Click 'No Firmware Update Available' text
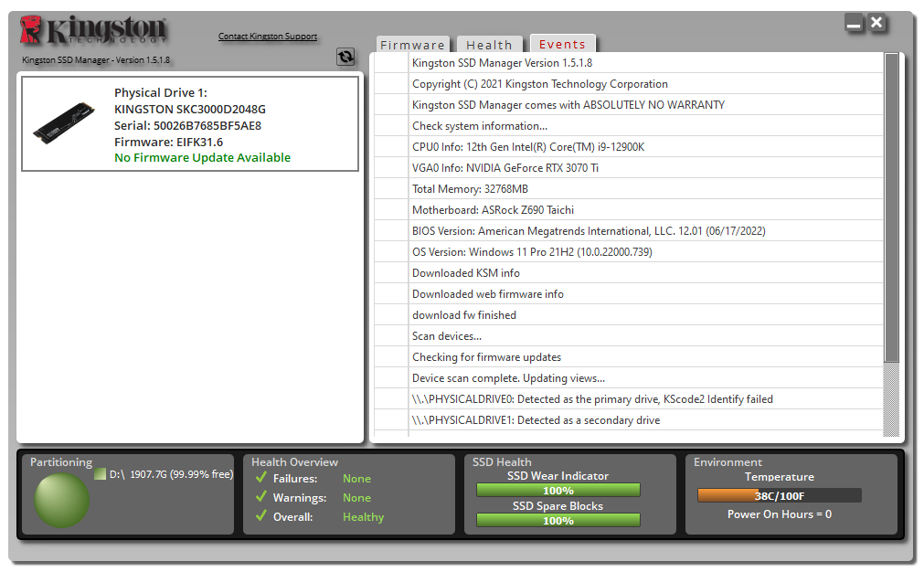This screenshot has width=924, height=572. pos(202,158)
